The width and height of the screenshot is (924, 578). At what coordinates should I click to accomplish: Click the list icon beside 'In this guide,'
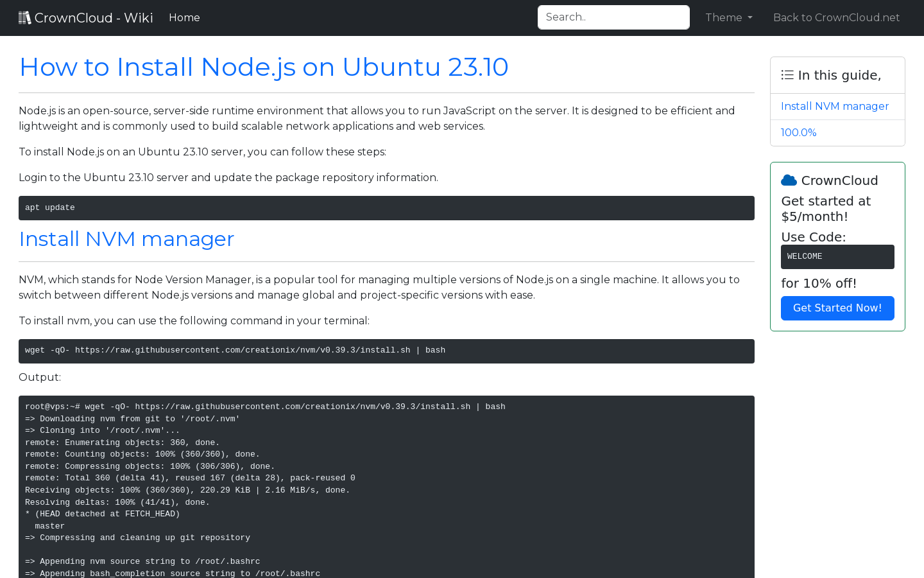click(x=787, y=74)
